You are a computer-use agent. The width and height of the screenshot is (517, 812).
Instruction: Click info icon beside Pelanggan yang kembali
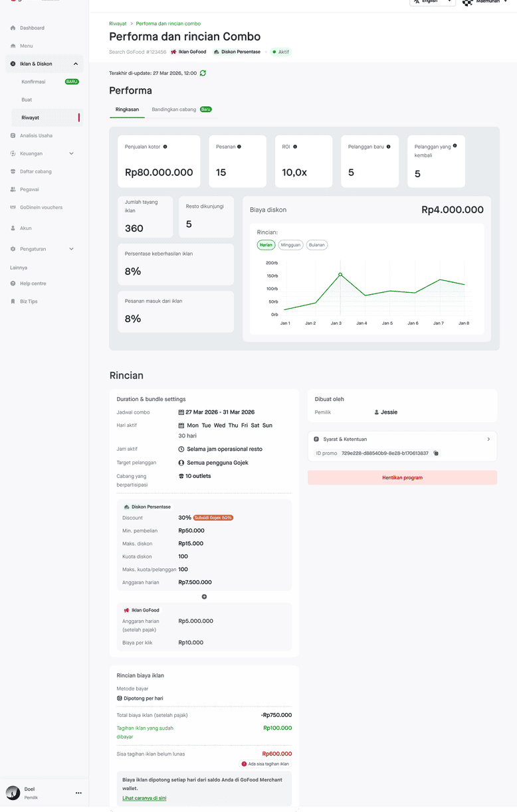tap(455, 145)
